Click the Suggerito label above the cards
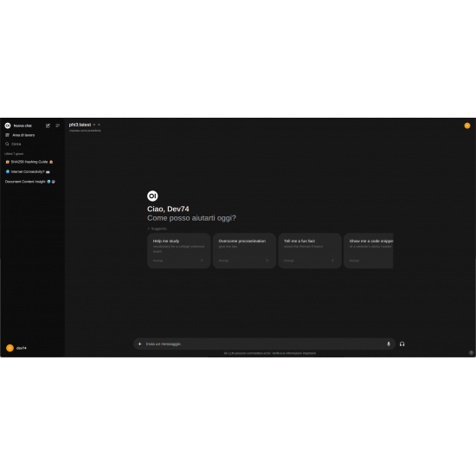 click(x=158, y=228)
